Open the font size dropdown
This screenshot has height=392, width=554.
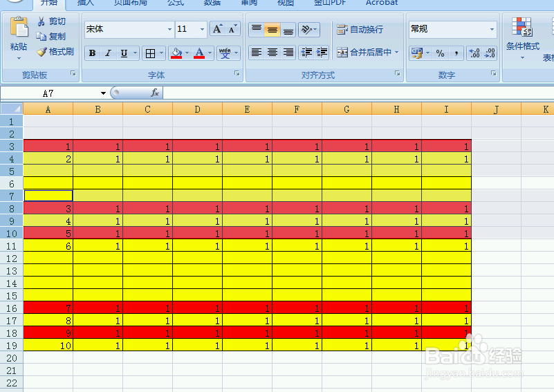pos(202,29)
